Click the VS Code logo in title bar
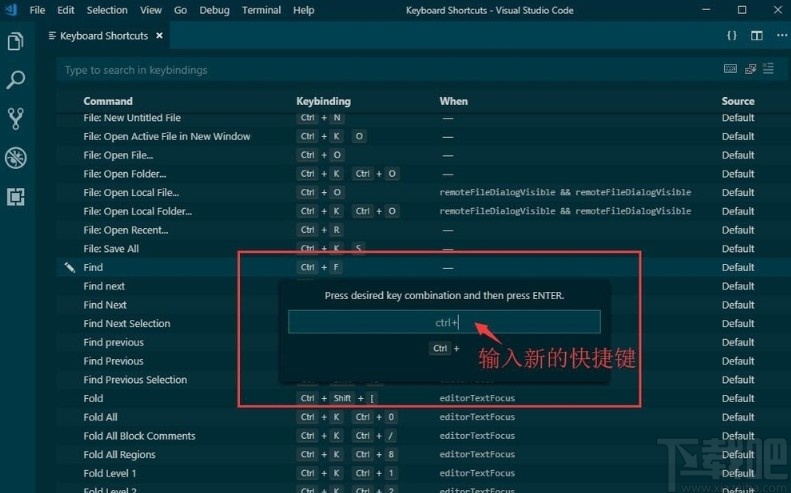 point(11,10)
